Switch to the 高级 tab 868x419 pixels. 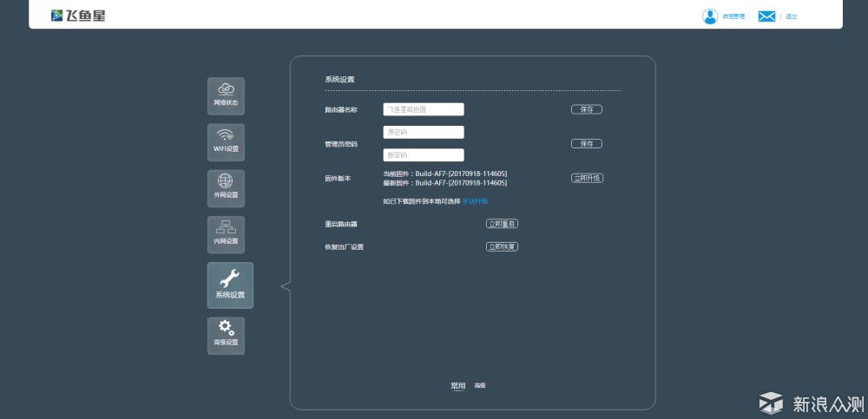coord(480,386)
